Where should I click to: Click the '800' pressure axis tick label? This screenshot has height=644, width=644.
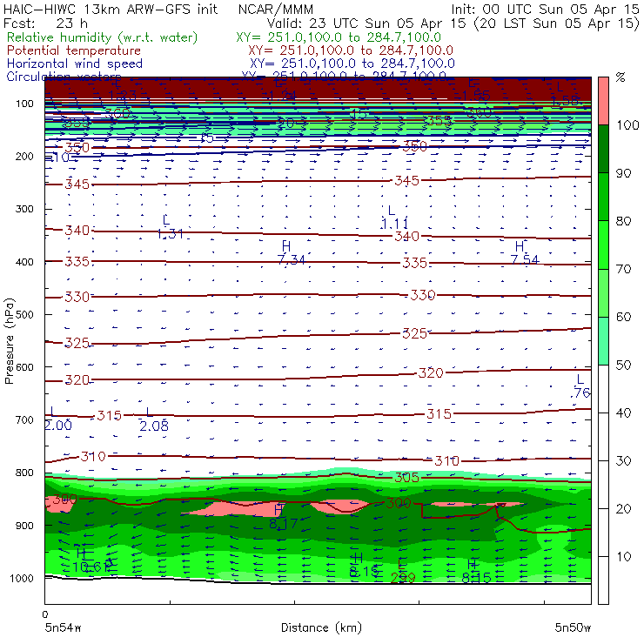[24, 473]
